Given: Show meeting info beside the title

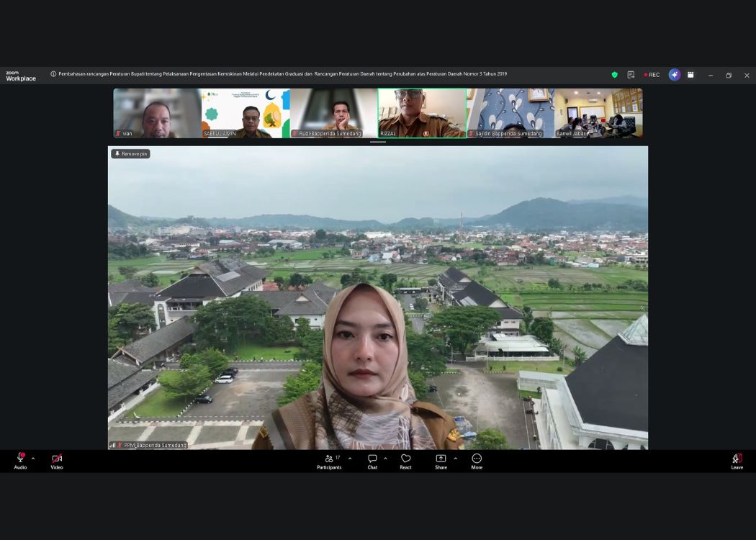Looking at the screenshot, I should 53,74.
